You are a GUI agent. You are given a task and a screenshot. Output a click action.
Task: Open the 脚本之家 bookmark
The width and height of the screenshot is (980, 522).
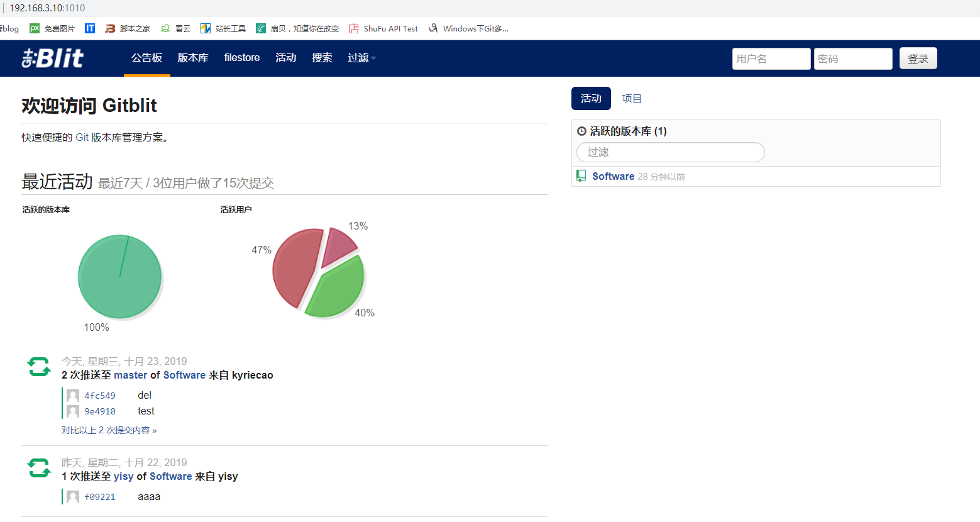[x=128, y=28]
